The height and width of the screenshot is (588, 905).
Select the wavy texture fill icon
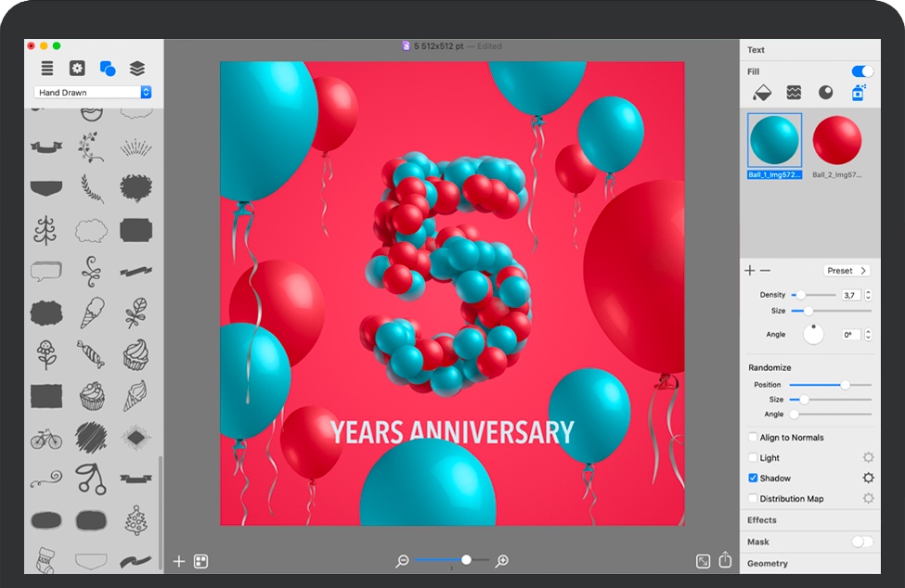[794, 93]
